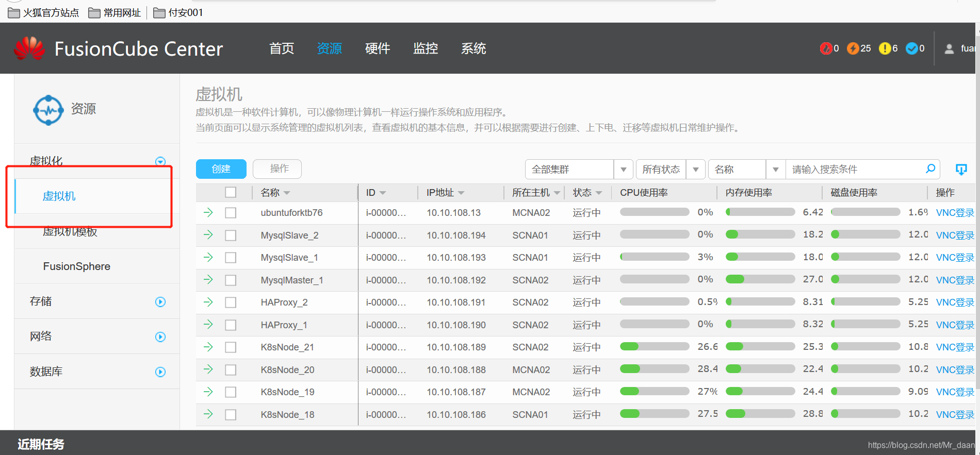Open VNC登录 for K8sNode_21
The image size is (980, 455).
coord(955,347)
